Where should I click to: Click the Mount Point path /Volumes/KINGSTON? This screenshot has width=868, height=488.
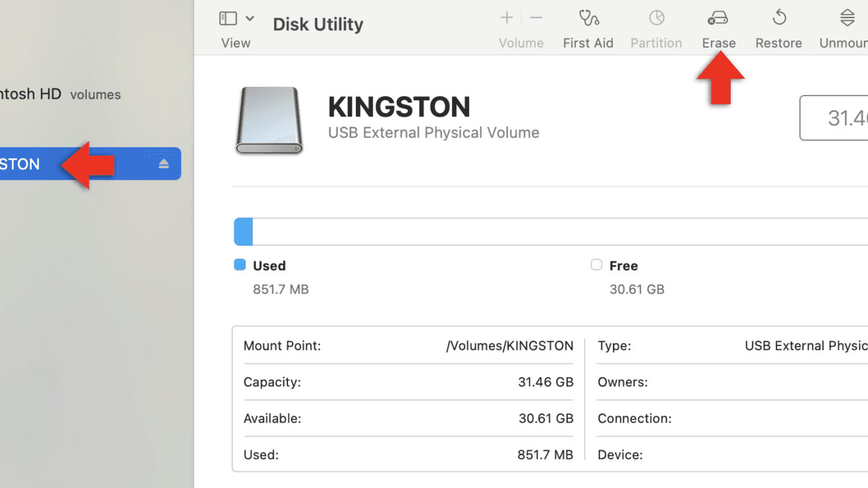point(509,346)
